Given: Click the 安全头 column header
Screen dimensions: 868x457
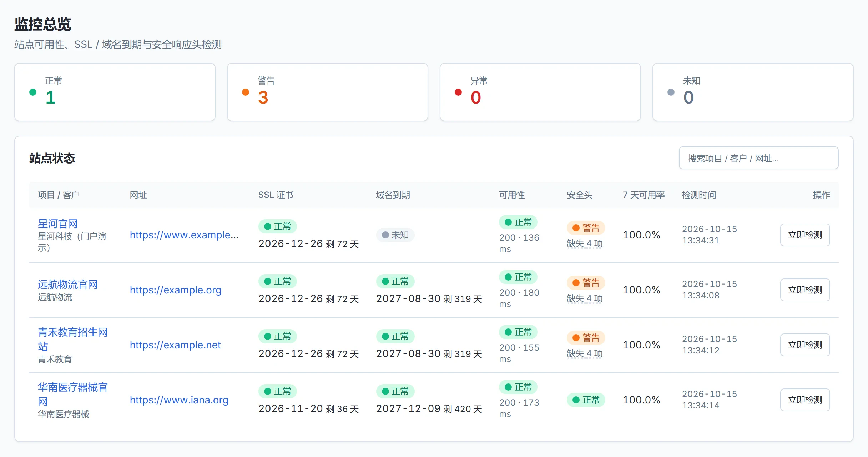Looking at the screenshot, I should click(580, 195).
